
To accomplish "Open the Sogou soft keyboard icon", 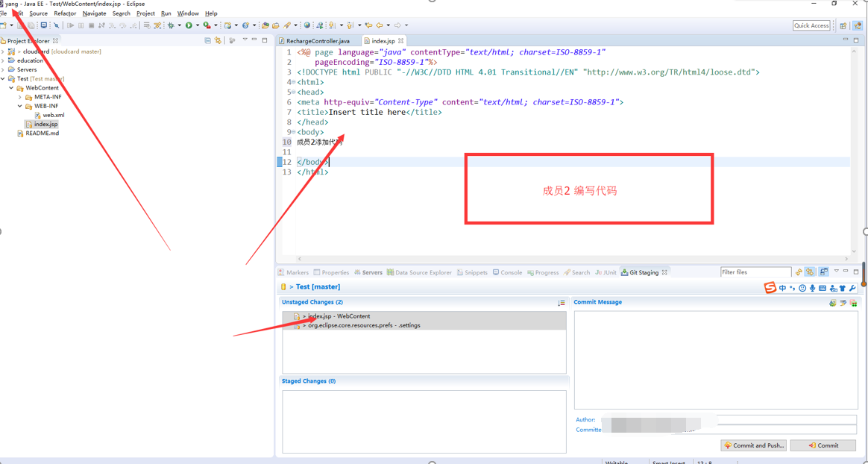I will click(823, 288).
